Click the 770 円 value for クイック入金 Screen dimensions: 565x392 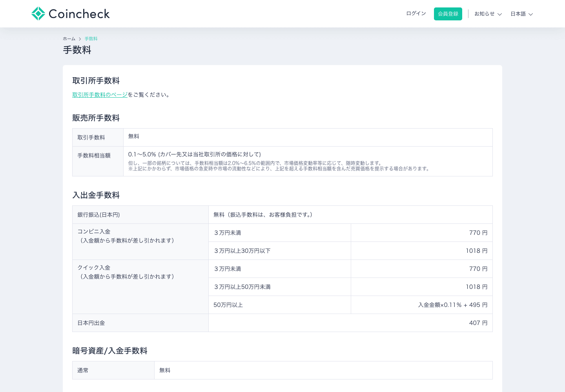tap(478, 269)
